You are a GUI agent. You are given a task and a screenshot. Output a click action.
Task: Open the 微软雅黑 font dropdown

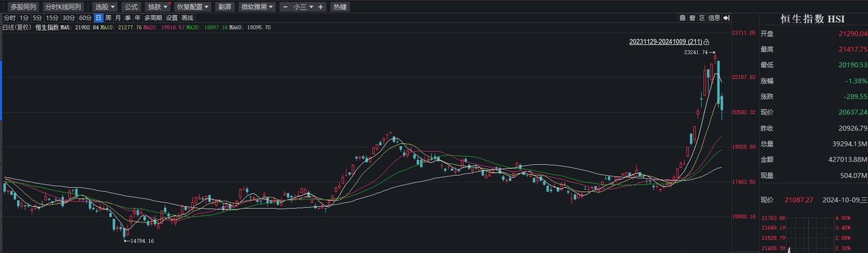coord(258,7)
